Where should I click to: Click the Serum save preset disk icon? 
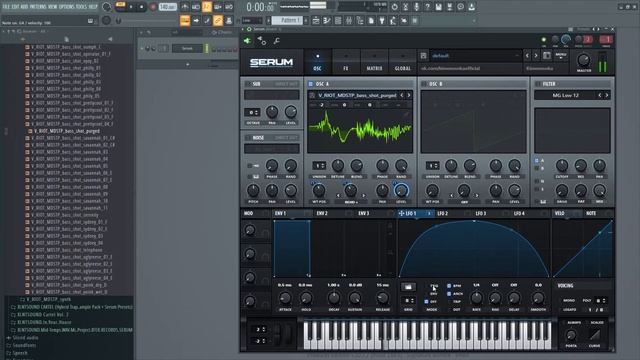point(423,56)
